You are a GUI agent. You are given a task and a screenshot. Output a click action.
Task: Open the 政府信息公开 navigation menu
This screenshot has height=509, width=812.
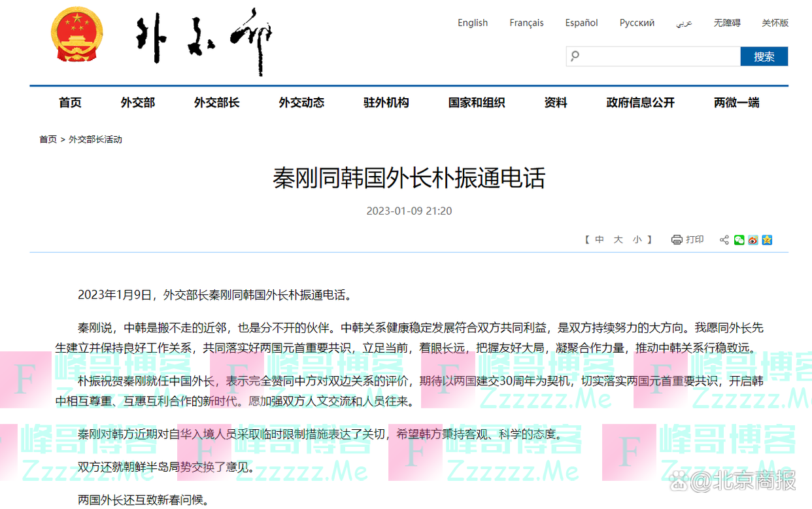point(640,103)
